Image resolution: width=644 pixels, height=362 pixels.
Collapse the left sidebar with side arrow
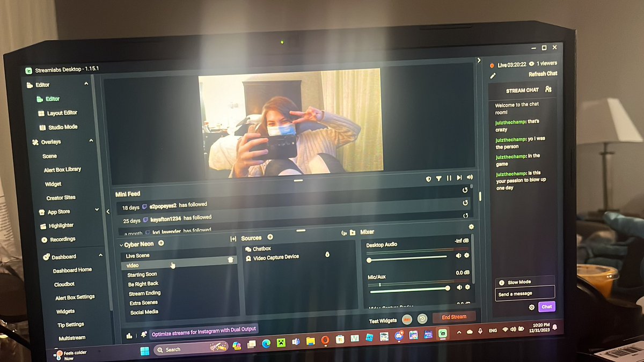pyautogui.click(x=108, y=212)
